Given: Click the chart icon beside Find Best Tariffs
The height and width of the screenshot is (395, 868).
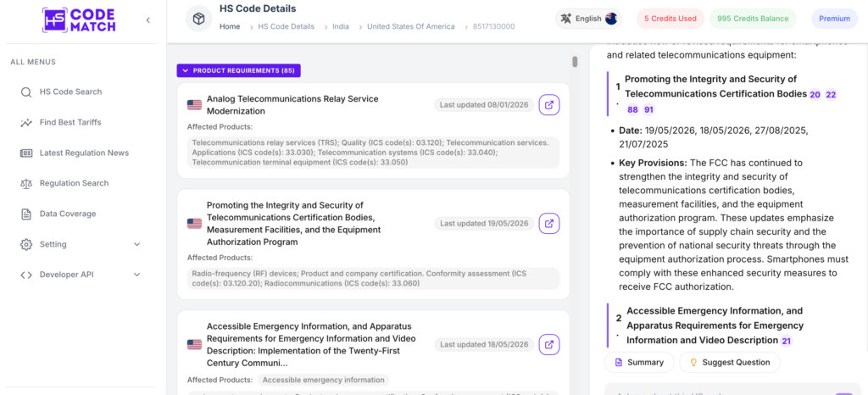Looking at the screenshot, I should point(26,123).
